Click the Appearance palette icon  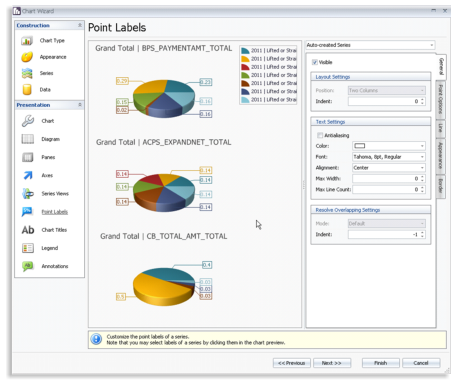click(x=27, y=57)
